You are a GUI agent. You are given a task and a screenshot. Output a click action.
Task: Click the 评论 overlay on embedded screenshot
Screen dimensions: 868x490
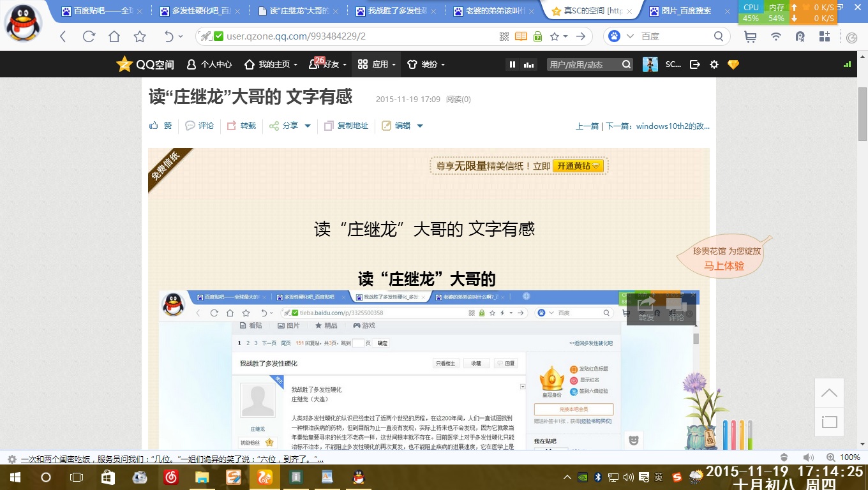pos(677,309)
